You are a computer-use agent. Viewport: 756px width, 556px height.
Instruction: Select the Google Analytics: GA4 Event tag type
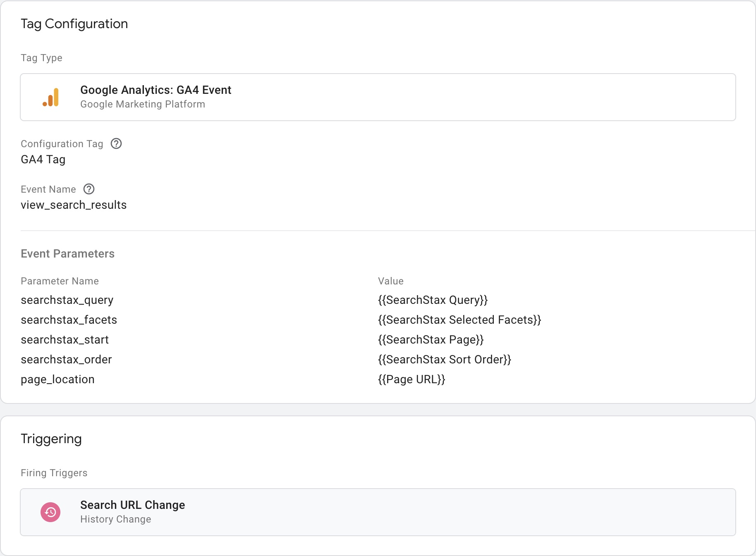click(x=378, y=97)
